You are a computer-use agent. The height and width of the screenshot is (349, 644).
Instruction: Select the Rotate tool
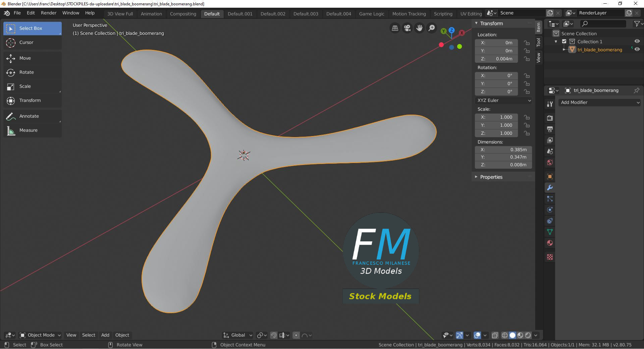(33, 72)
